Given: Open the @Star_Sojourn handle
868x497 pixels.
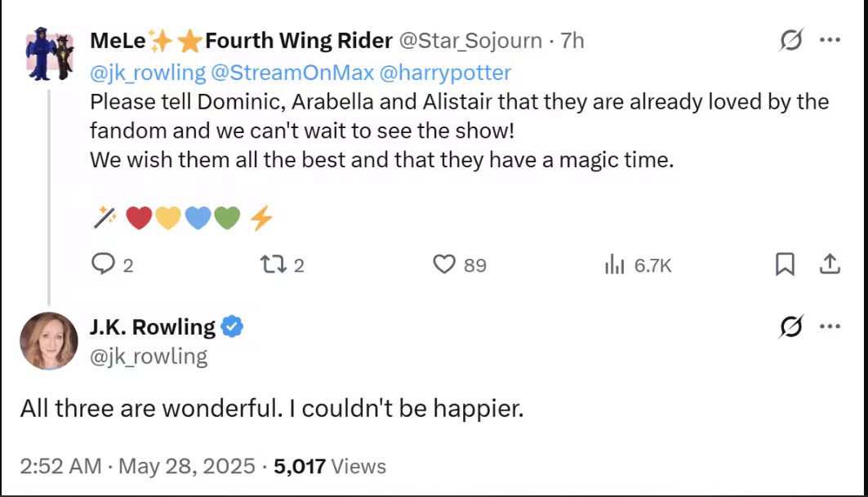Looking at the screenshot, I should click(x=471, y=40).
